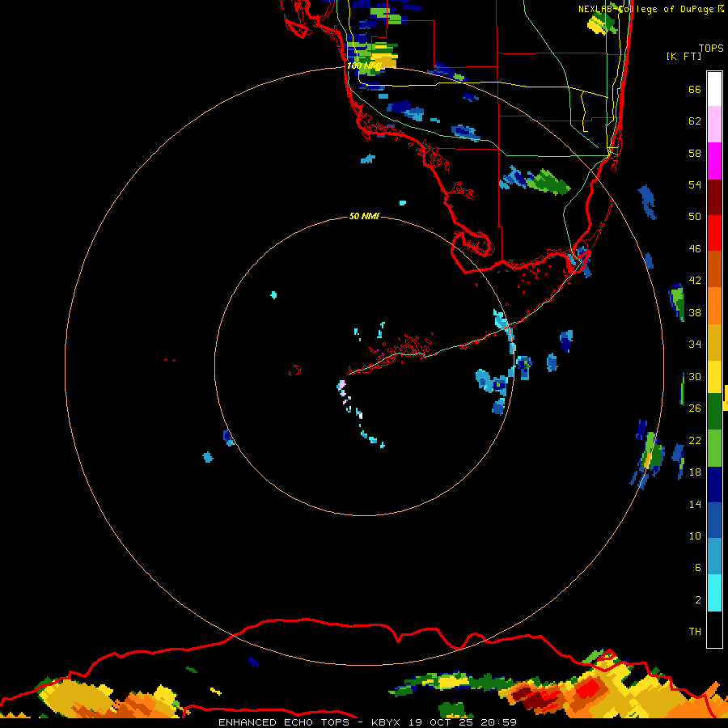Click the "20:59" time stamp

click(x=499, y=722)
